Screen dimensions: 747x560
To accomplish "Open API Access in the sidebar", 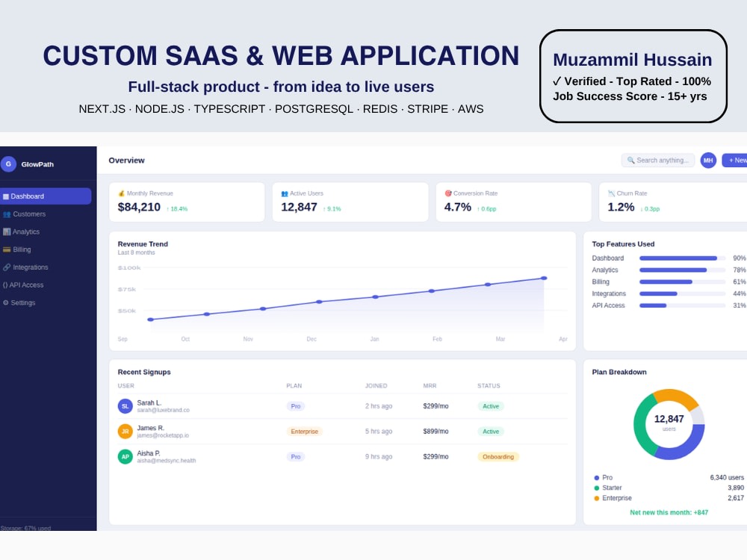I will [46, 284].
